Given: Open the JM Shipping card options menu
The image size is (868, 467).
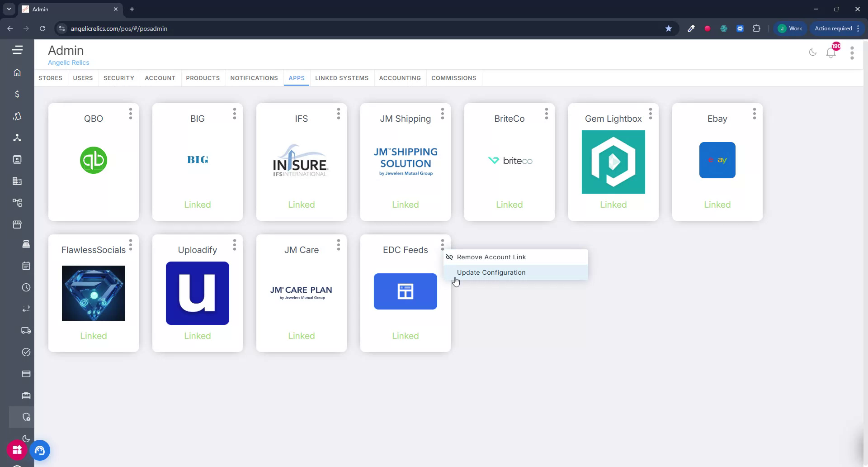Looking at the screenshot, I should (443, 114).
